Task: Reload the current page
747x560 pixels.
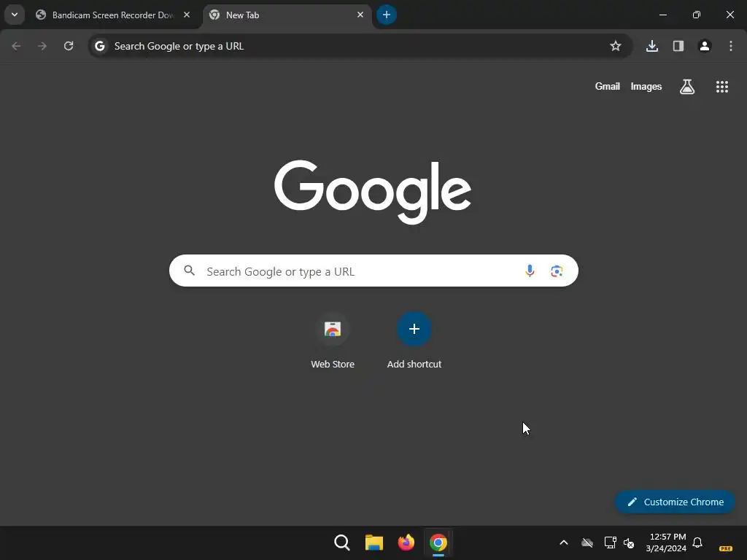Action: point(69,46)
